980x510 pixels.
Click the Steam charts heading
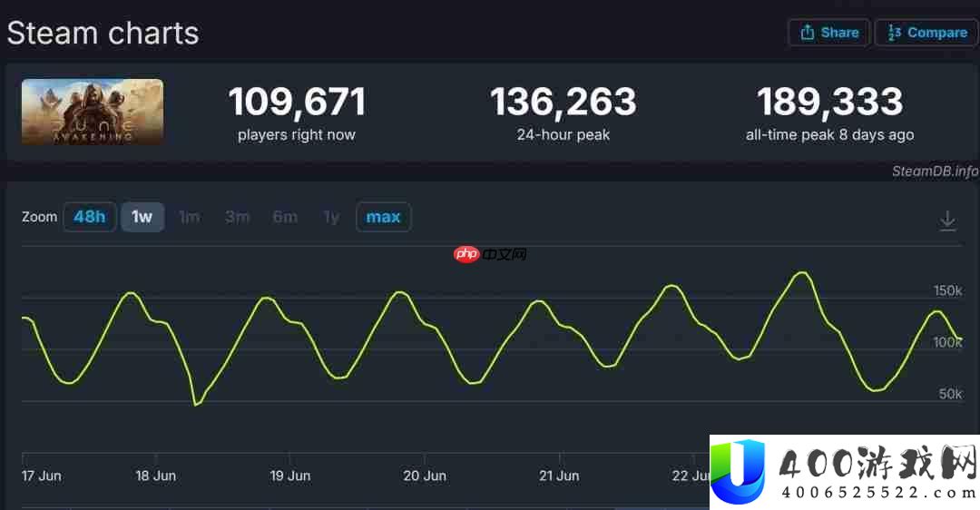[103, 34]
